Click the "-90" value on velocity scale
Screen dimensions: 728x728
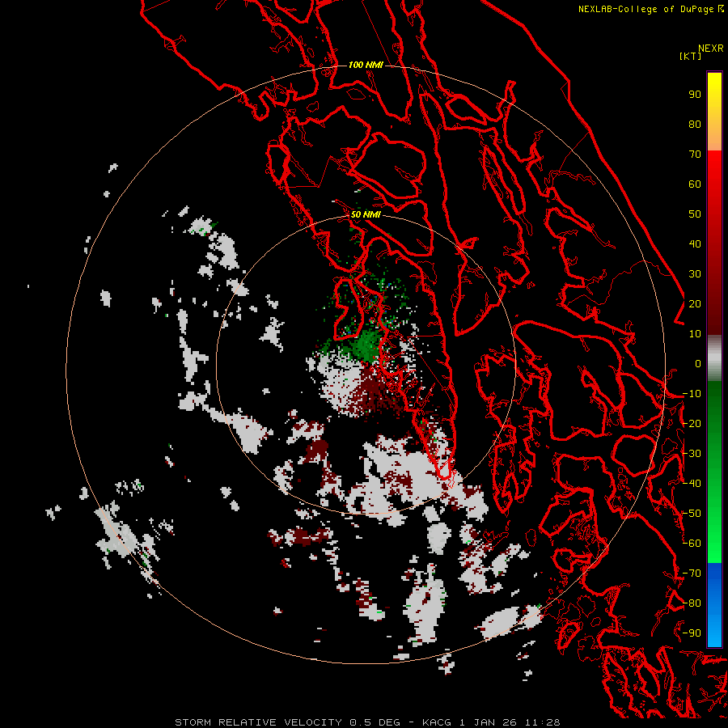coord(692,633)
